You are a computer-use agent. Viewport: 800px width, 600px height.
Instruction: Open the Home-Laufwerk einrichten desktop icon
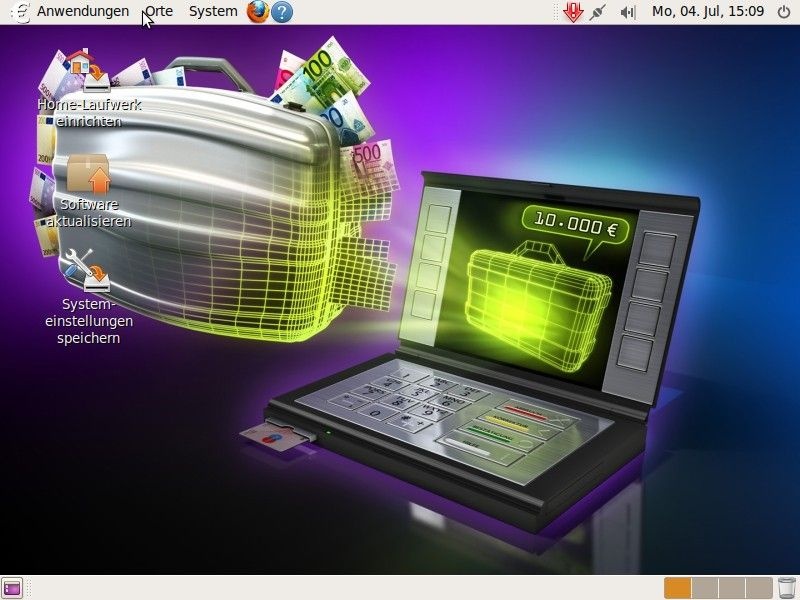(x=89, y=88)
